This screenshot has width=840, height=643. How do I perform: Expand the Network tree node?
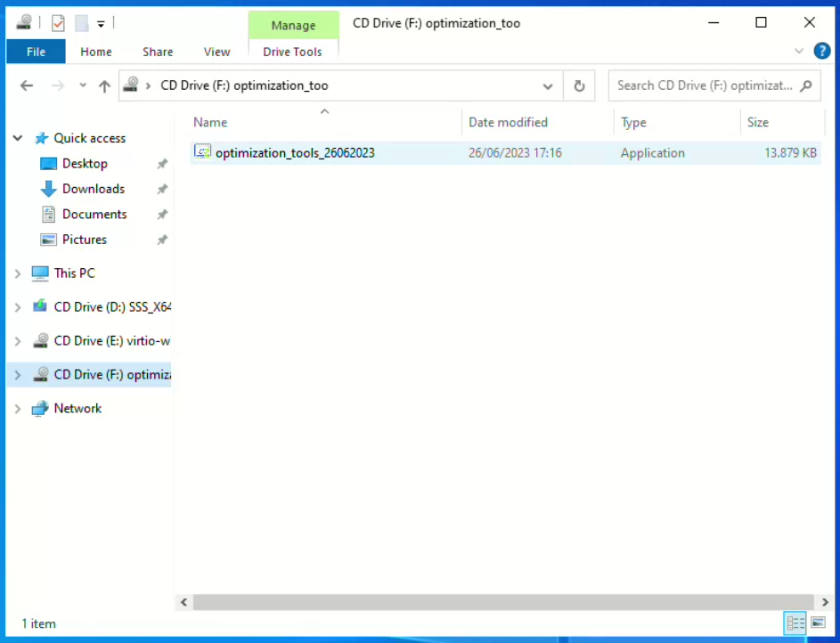18,409
